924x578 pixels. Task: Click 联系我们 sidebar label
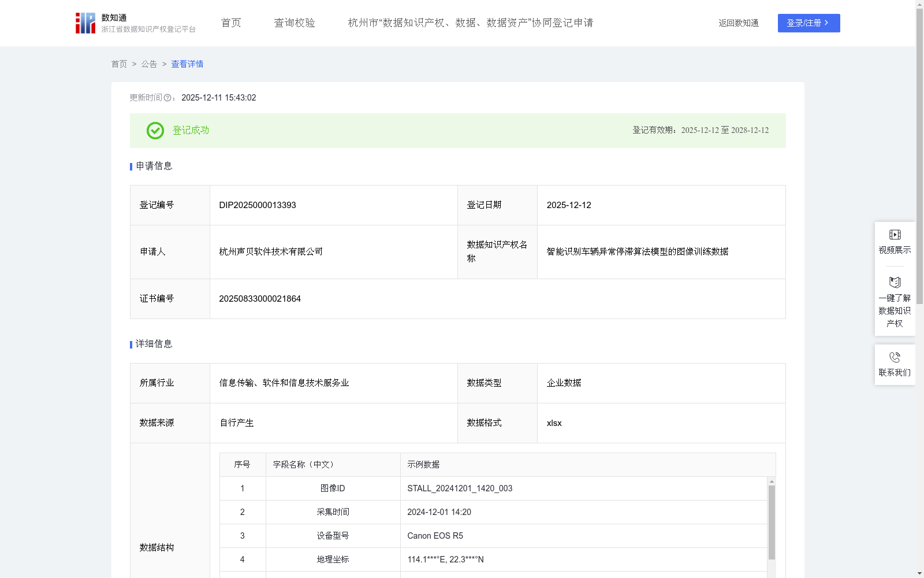tap(895, 372)
